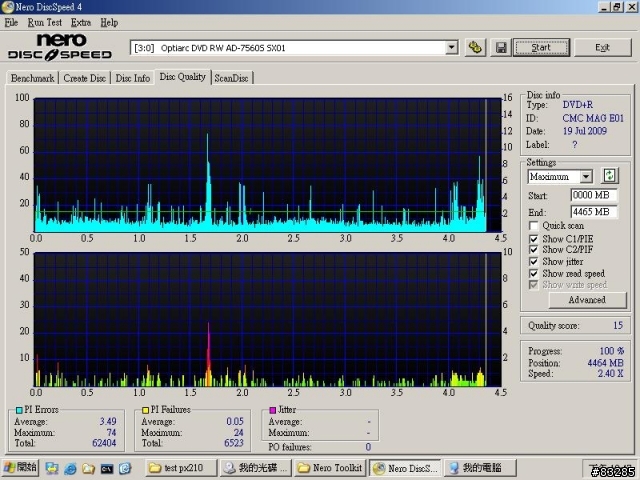Click the PI Errors maximum value 74
This screenshot has width=640, height=480.
pos(111,432)
